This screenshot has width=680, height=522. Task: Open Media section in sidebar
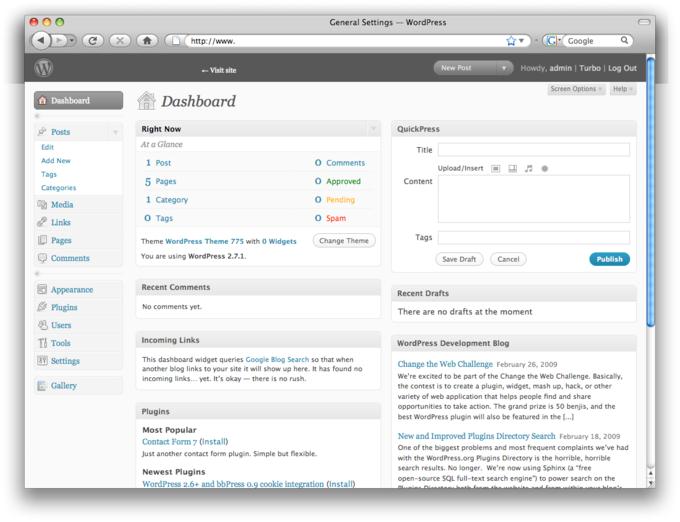pyautogui.click(x=62, y=205)
